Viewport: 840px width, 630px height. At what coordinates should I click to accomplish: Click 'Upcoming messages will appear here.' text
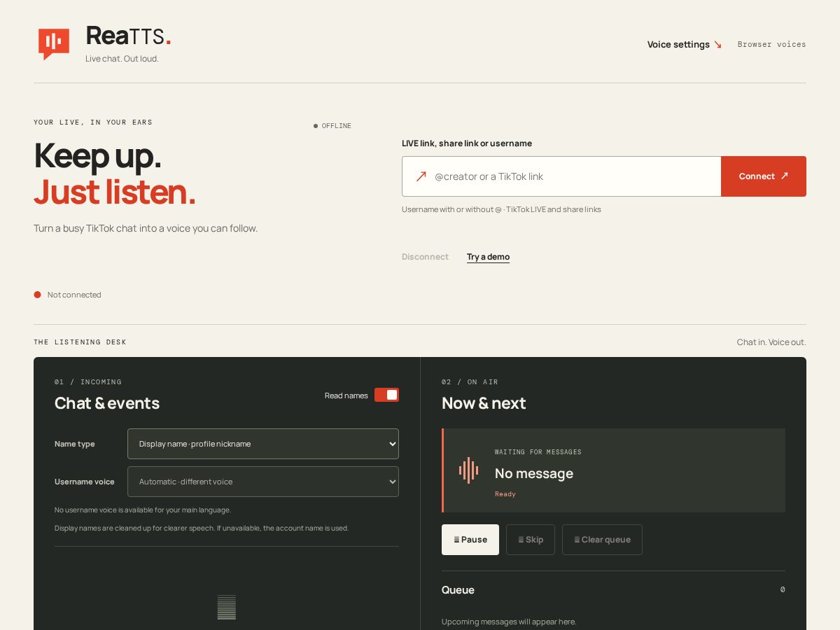tap(509, 622)
